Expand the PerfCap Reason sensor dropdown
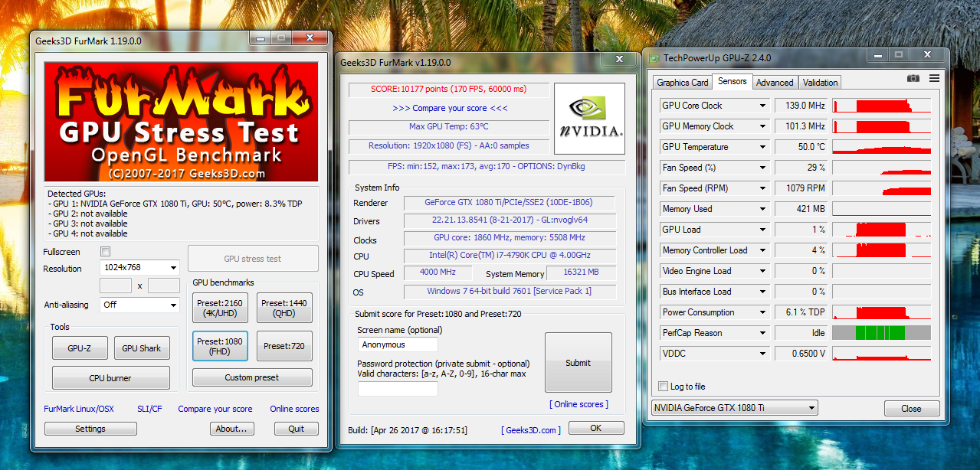 762,333
